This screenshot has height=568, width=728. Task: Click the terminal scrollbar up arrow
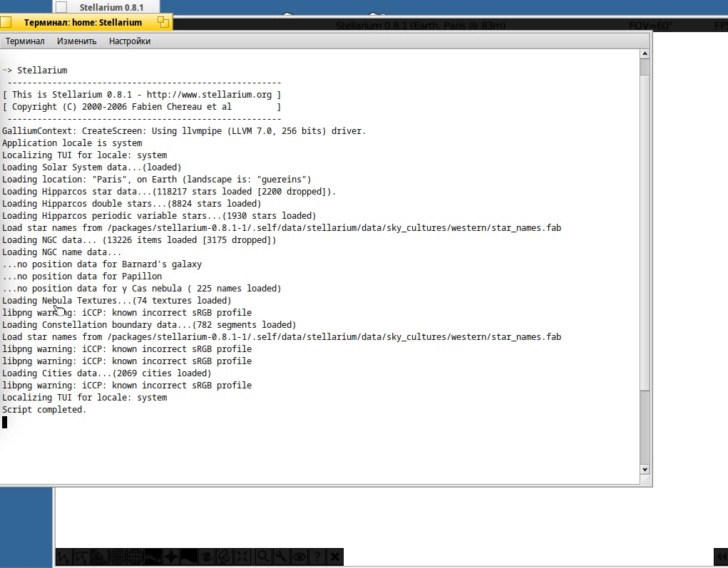point(645,54)
